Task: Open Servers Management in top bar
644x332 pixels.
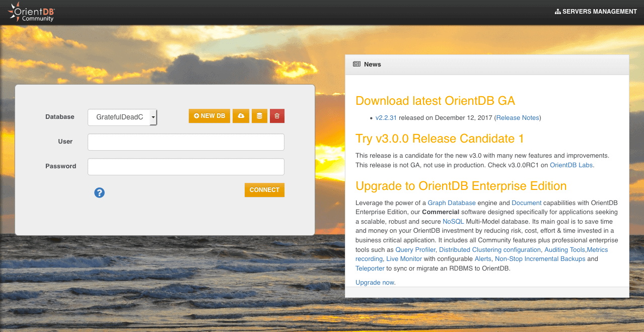Action: pos(596,12)
